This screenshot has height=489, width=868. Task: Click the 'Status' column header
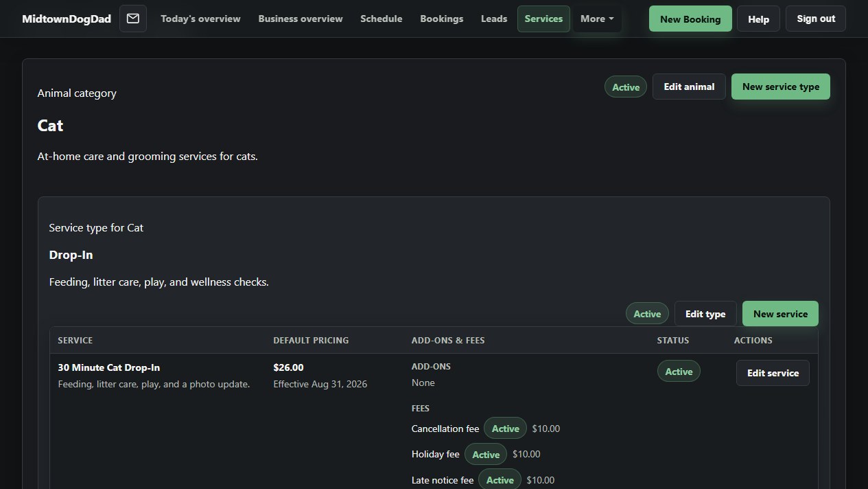tap(673, 340)
